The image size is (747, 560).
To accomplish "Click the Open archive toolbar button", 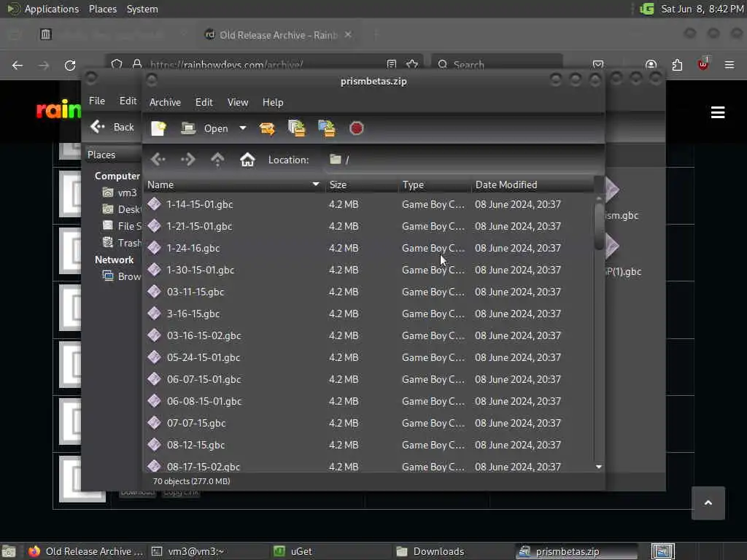I will pyautogui.click(x=205, y=128).
